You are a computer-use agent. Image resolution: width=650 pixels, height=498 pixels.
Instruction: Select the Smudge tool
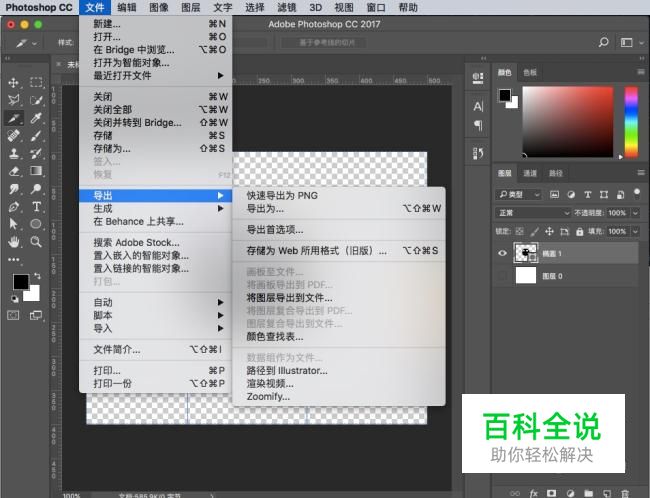click(13, 189)
